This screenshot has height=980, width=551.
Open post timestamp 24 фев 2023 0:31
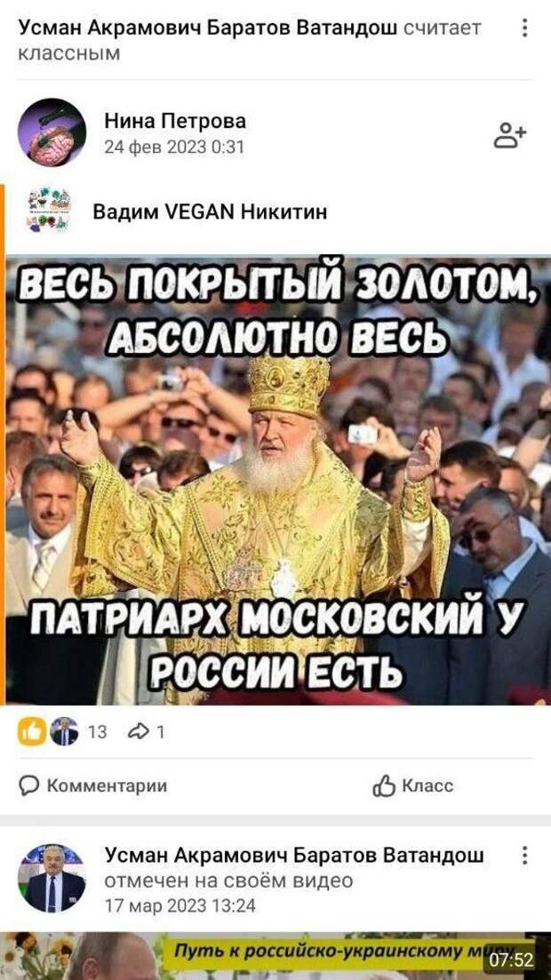pyautogui.click(x=174, y=147)
